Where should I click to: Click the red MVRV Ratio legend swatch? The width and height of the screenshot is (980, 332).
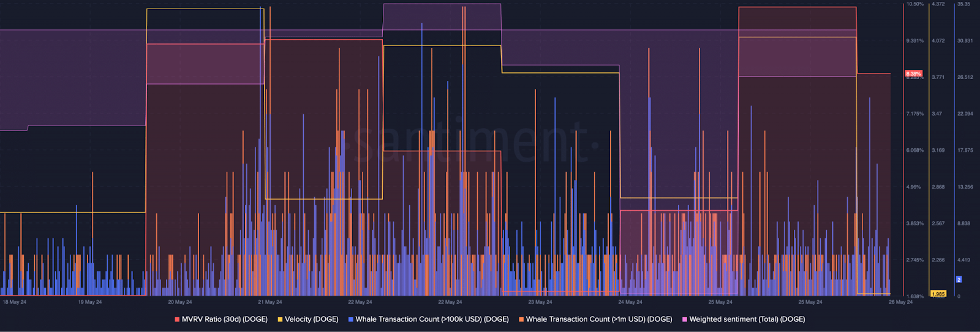click(x=177, y=319)
